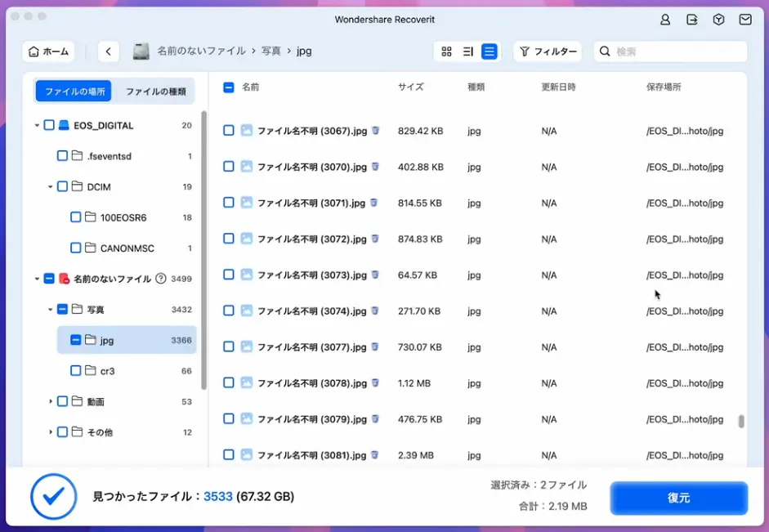This screenshot has width=769, height=532.
Task: Click the help icon beside 名前のないファイル
Action: pos(160,279)
